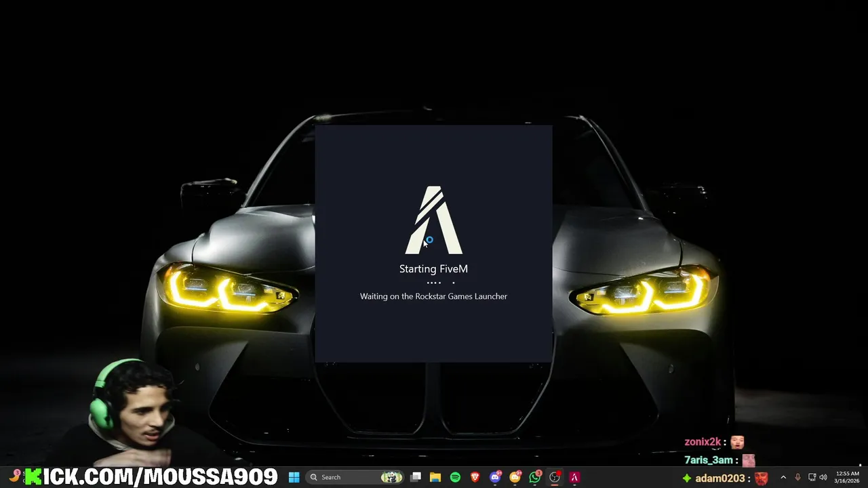868x488 pixels.
Task: Open the Windows Start menu
Action: 294,477
